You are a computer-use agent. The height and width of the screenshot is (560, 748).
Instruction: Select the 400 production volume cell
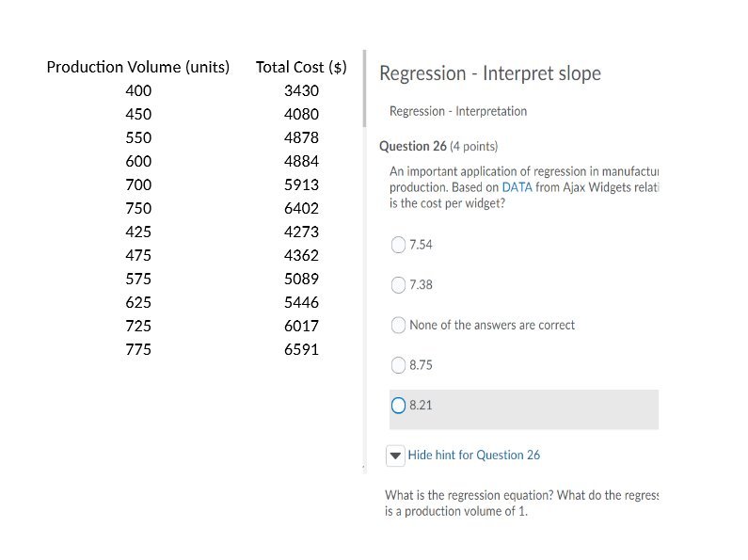coord(138,90)
